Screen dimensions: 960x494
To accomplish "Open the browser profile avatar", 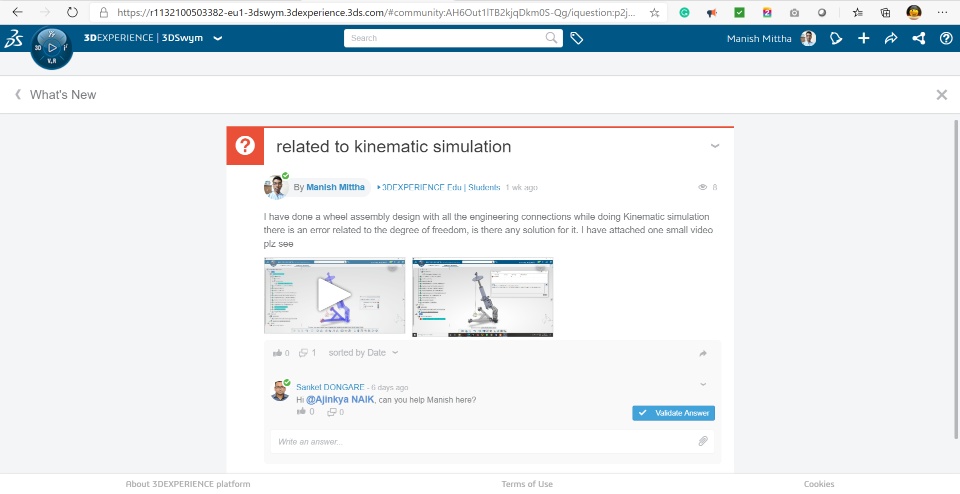I will click(x=914, y=12).
